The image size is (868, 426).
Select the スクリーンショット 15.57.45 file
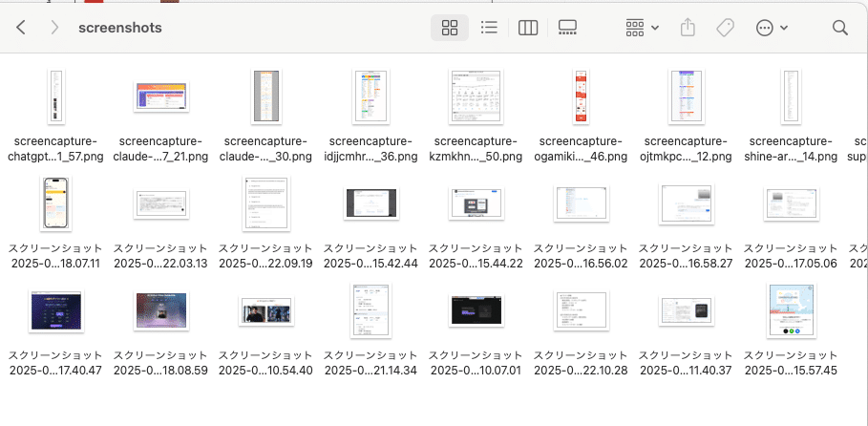pyautogui.click(x=790, y=310)
